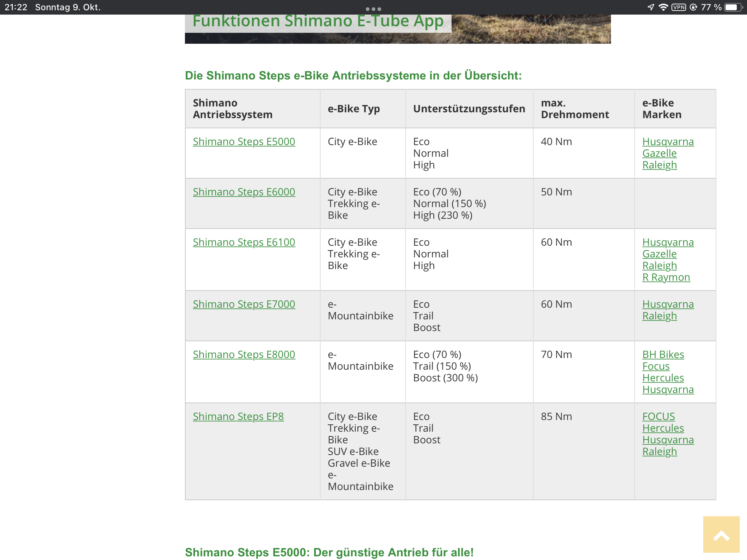The image size is (747, 560).
Task: Tap the 'Normal (150 %)' support level text
Action: coord(450,203)
